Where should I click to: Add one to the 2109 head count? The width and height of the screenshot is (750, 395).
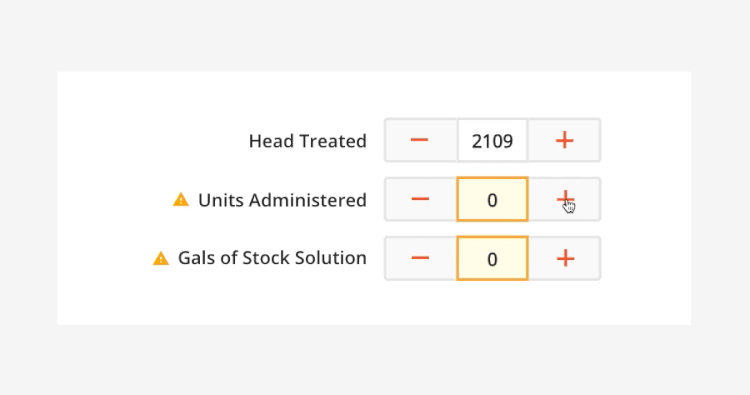pyautogui.click(x=564, y=140)
